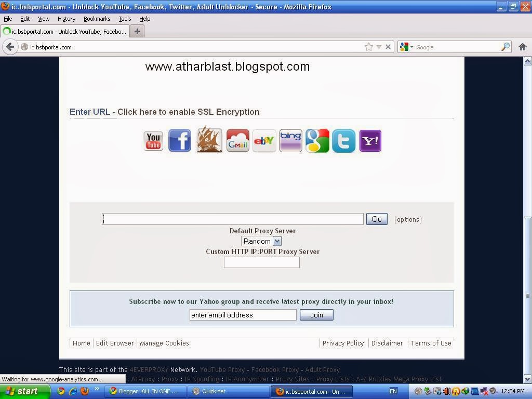
Task: Click the EN language bar indicator
Action: [393, 391]
